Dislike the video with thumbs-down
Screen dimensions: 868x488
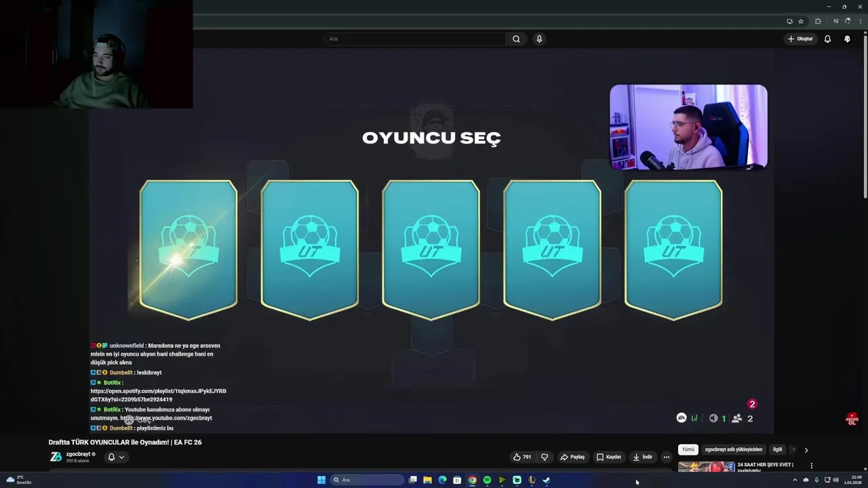(x=544, y=457)
